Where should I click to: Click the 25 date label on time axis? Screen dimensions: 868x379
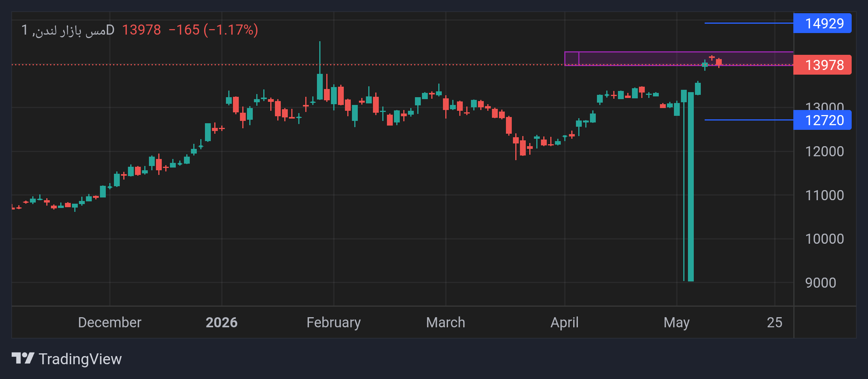click(x=775, y=323)
